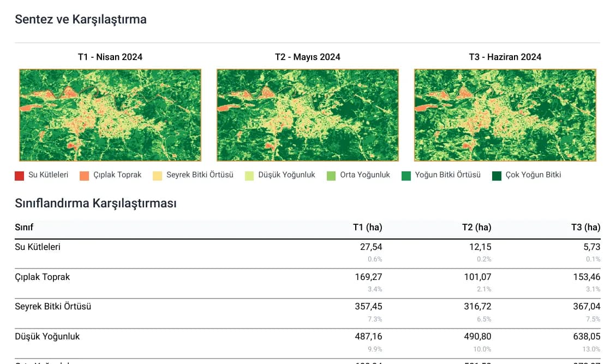This screenshot has height=364, width=616.
Task: Select the value 490,80 in the table
Action: (478, 337)
